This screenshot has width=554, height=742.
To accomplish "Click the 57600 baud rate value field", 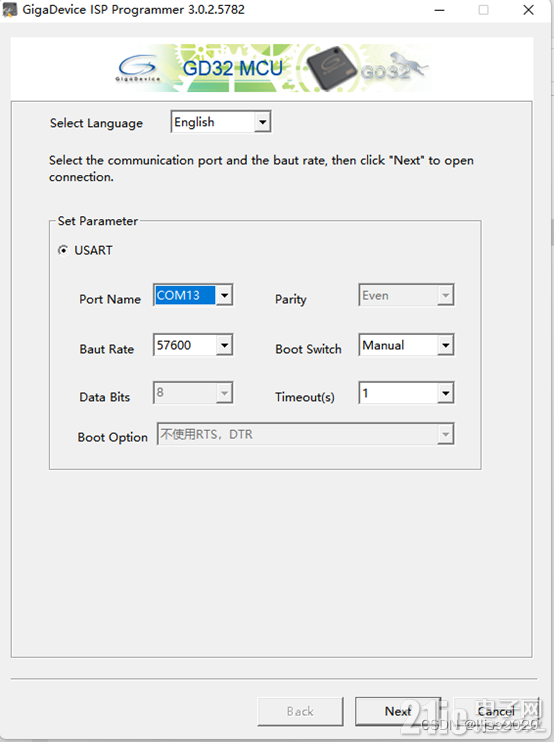I will (185, 345).
